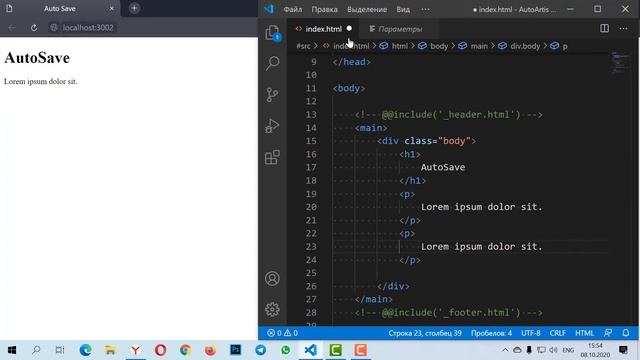The width and height of the screenshot is (640, 360).
Task: Open the Explorer view in VS Code
Action: [272, 33]
